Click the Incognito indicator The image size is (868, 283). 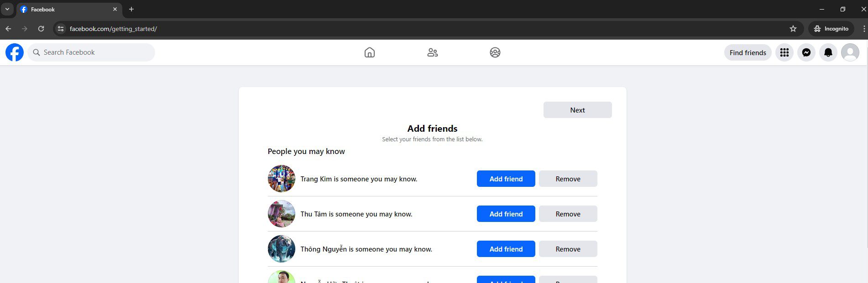pos(831,29)
